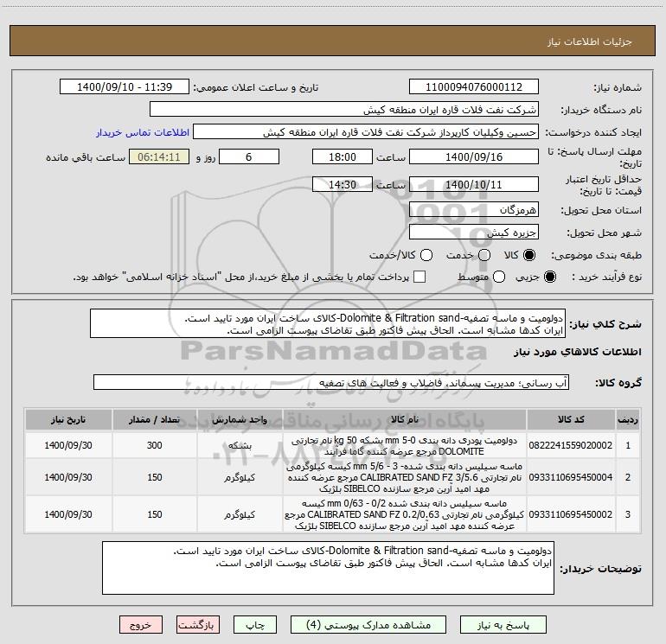Click product code 0933110695450002

coord(571,514)
